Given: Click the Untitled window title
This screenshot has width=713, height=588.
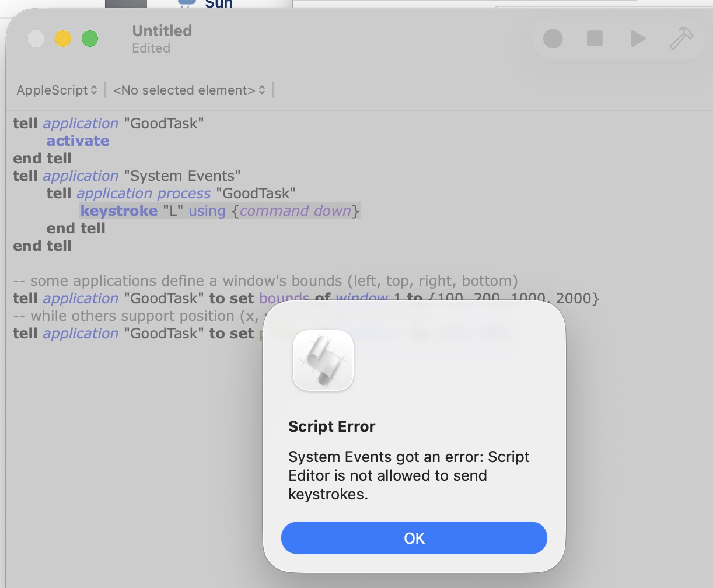Looking at the screenshot, I should (162, 31).
